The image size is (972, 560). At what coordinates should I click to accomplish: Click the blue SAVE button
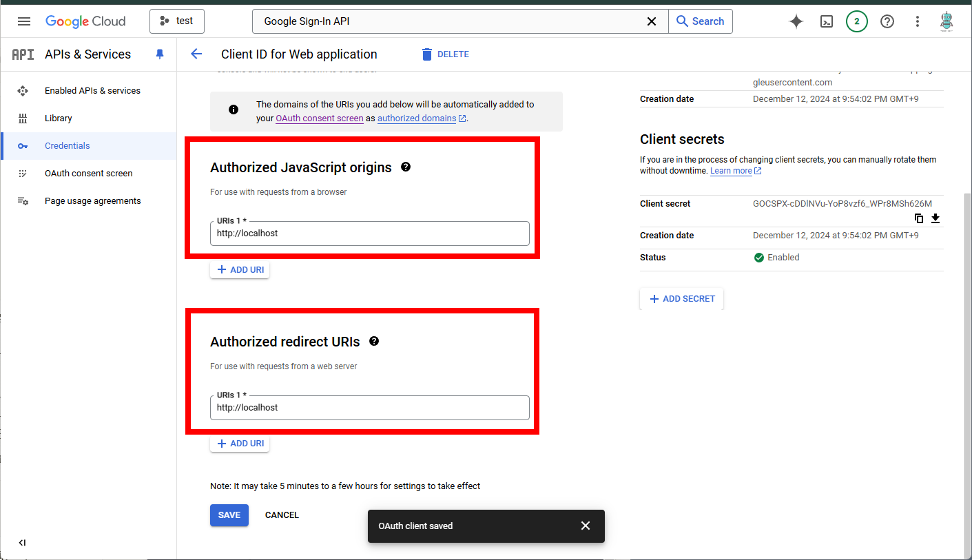[x=229, y=515]
